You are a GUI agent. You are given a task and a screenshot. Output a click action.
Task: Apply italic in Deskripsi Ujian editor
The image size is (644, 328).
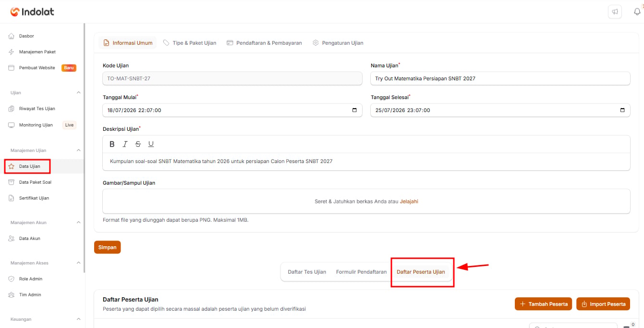click(x=125, y=144)
